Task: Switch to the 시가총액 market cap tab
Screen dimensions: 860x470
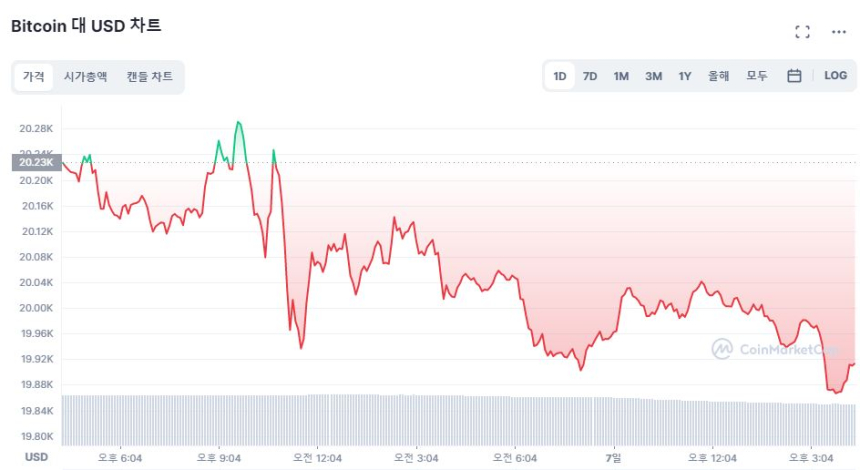Action: (86, 77)
